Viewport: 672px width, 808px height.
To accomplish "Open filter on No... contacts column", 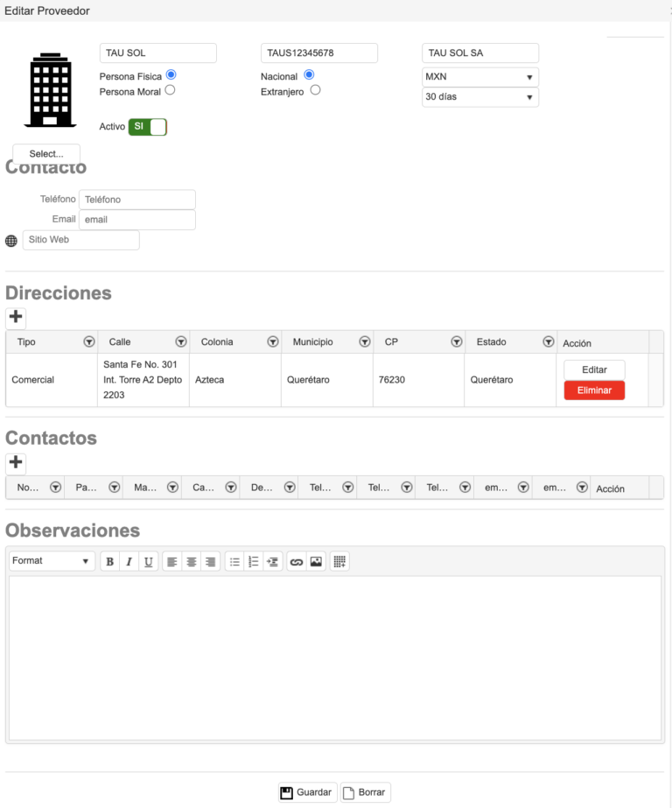I will tap(56, 487).
